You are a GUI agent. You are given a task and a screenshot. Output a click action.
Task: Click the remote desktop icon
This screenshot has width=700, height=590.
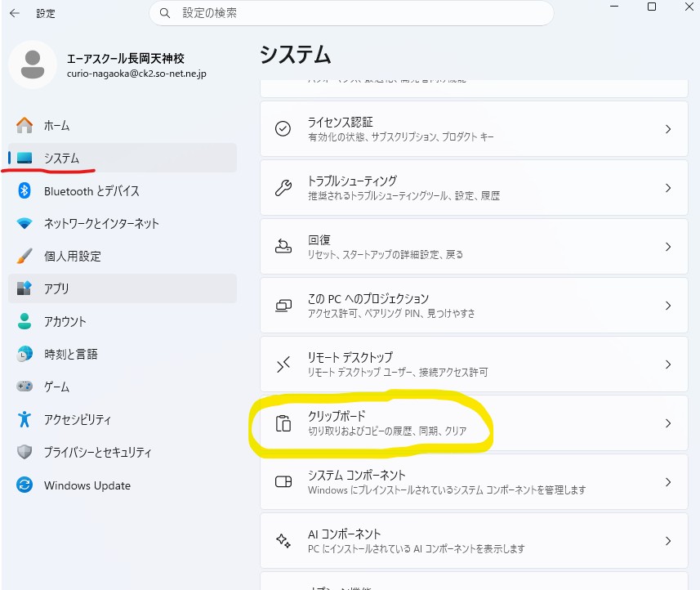(283, 364)
